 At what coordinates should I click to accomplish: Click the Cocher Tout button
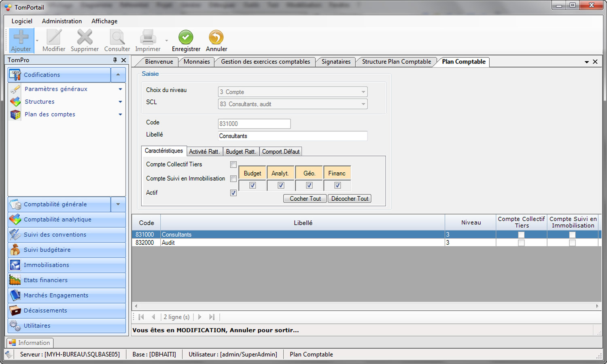(305, 199)
